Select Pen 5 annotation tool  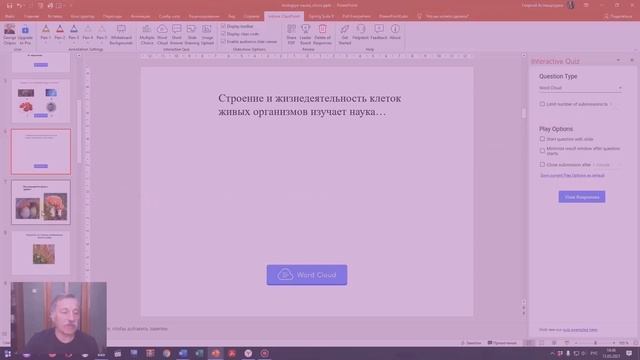pos(102,32)
